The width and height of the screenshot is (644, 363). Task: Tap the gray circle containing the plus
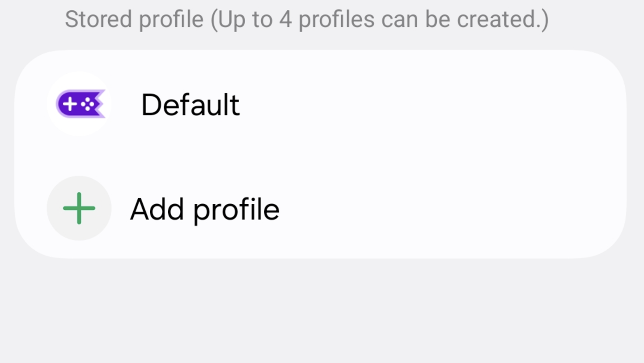coord(79,208)
